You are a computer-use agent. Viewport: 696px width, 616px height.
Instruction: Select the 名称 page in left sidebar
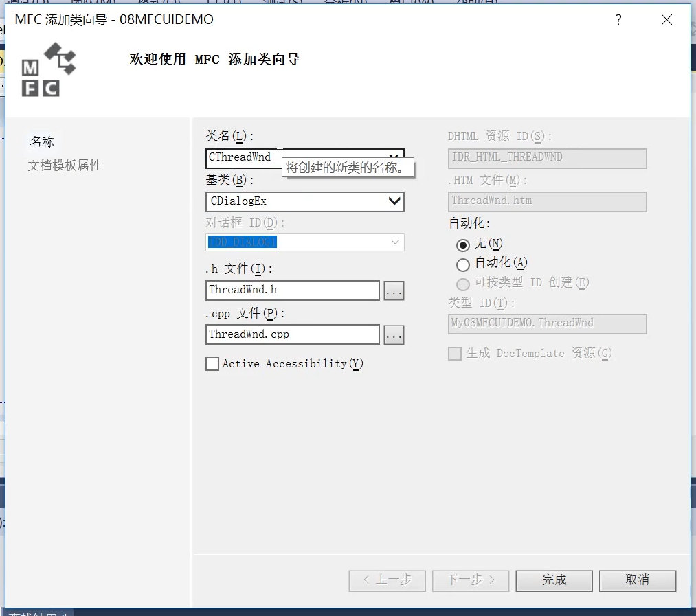[42, 141]
